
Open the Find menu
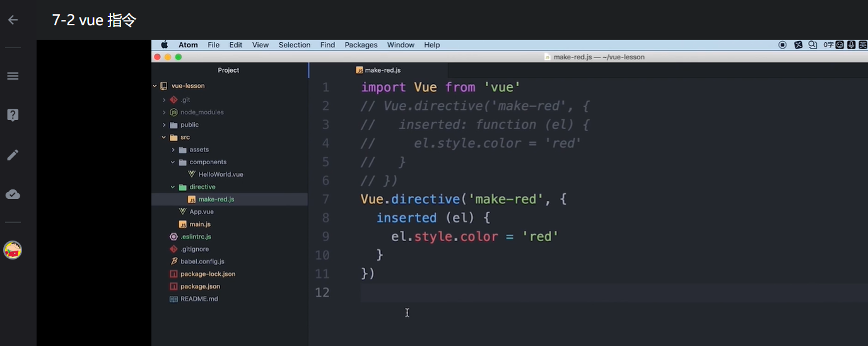point(327,45)
